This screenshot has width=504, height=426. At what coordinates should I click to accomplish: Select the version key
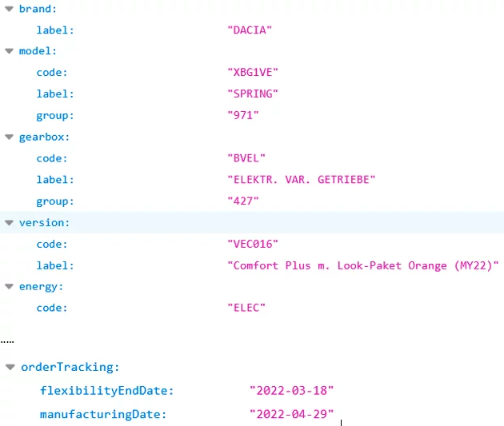coord(44,223)
